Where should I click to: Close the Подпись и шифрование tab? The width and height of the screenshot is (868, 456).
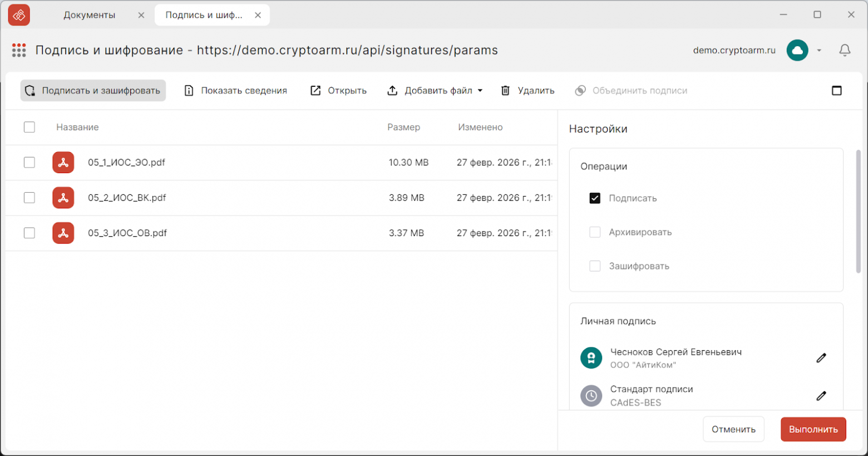[x=258, y=15]
